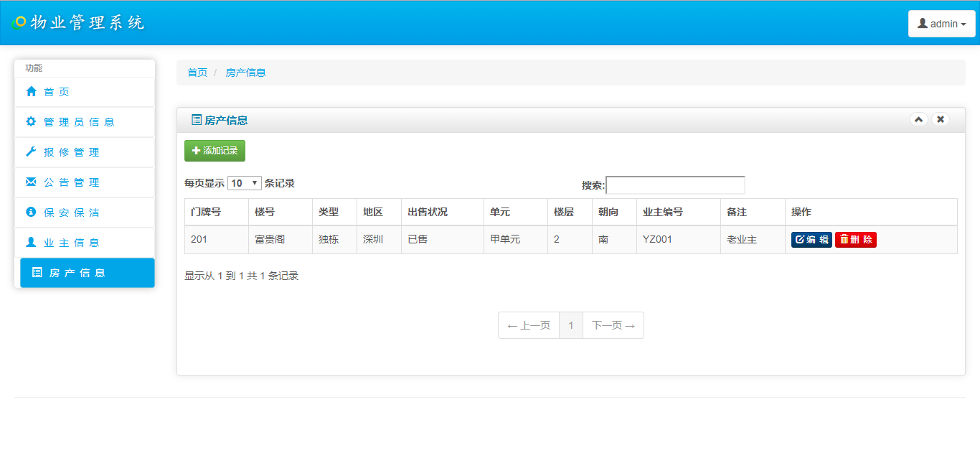
Task: Click the 房产信息 breadcrumb link
Action: [245, 73]
